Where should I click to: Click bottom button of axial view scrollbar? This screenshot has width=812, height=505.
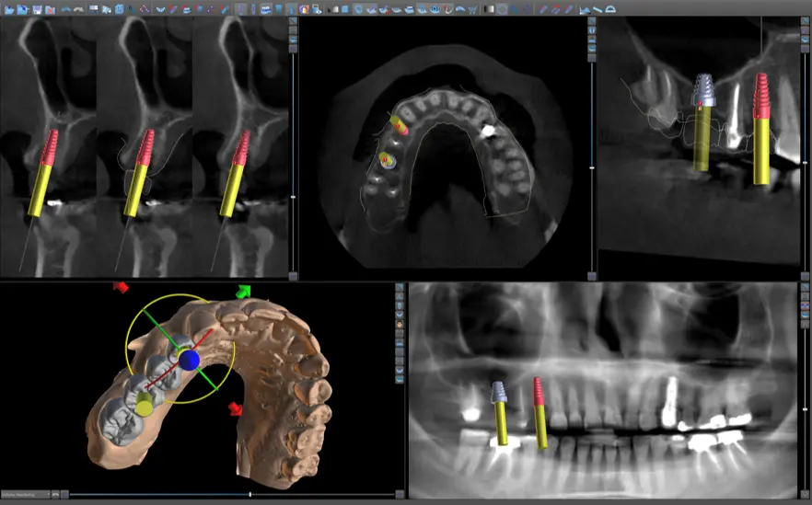coord(591,276)
